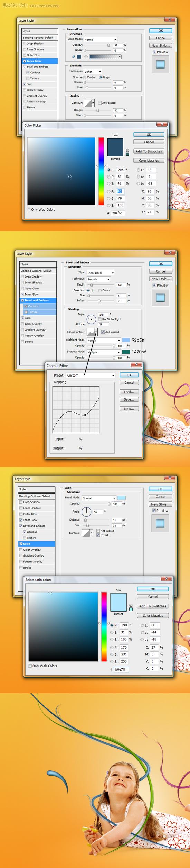This screenshot has height=868, width=190.
Task: Click the Satin contour thumbnail beside Invert
Action: click(86, 533)
